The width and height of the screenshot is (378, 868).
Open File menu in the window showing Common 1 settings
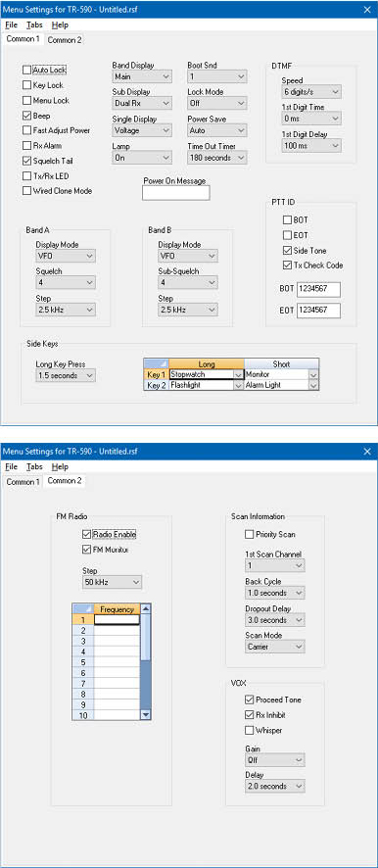pos(11,24)
